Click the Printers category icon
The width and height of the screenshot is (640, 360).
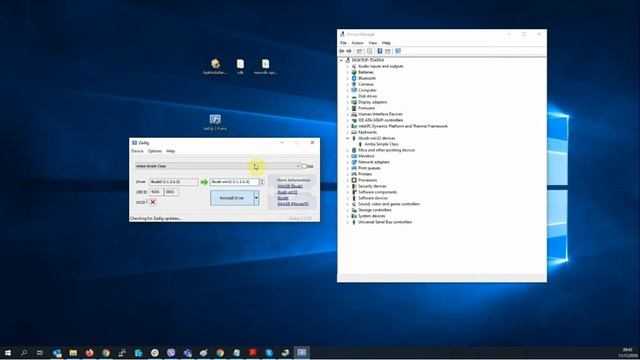tap(354, 174)
